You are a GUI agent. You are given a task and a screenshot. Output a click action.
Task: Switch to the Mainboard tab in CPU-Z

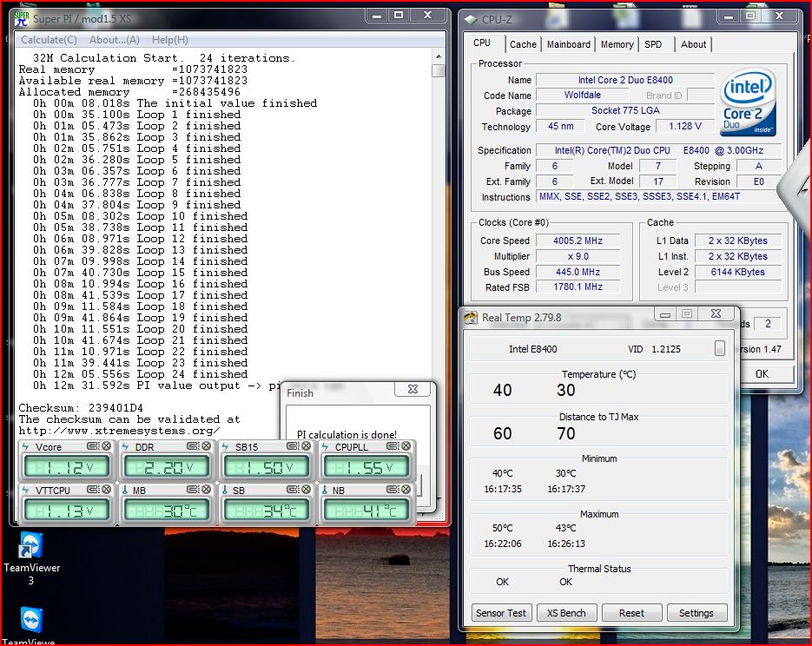coord(569,44)
